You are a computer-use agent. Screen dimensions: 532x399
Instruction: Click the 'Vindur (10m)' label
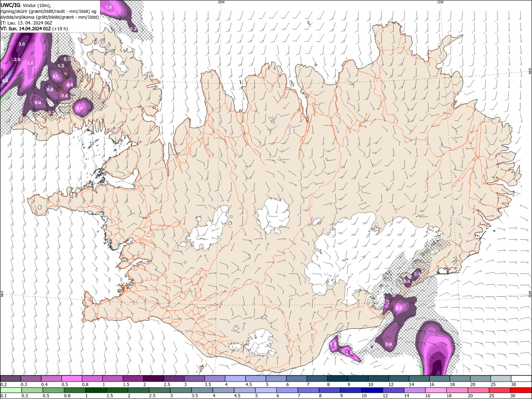37,5
